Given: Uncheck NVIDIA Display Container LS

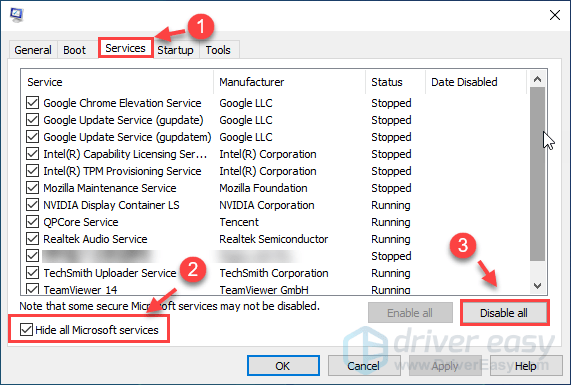Looking at the screenshot, I should tap(32, 205).
